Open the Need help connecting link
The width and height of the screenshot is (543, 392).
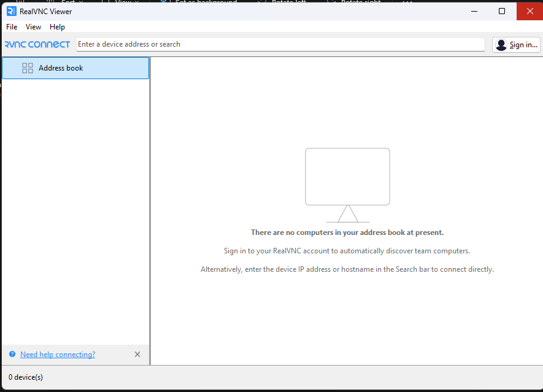point(57,354)
